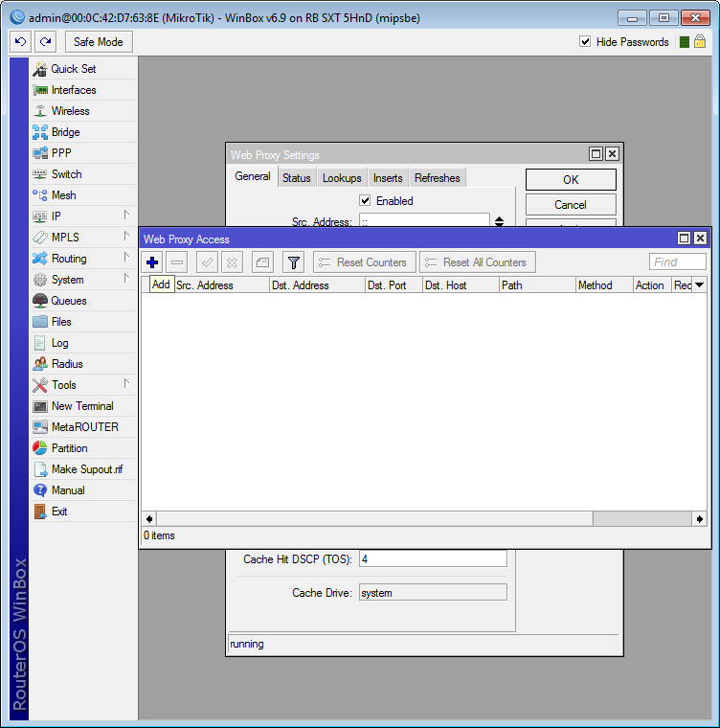Click the padlock icon in top bar

pyautogui.click(x=700, y=42)
